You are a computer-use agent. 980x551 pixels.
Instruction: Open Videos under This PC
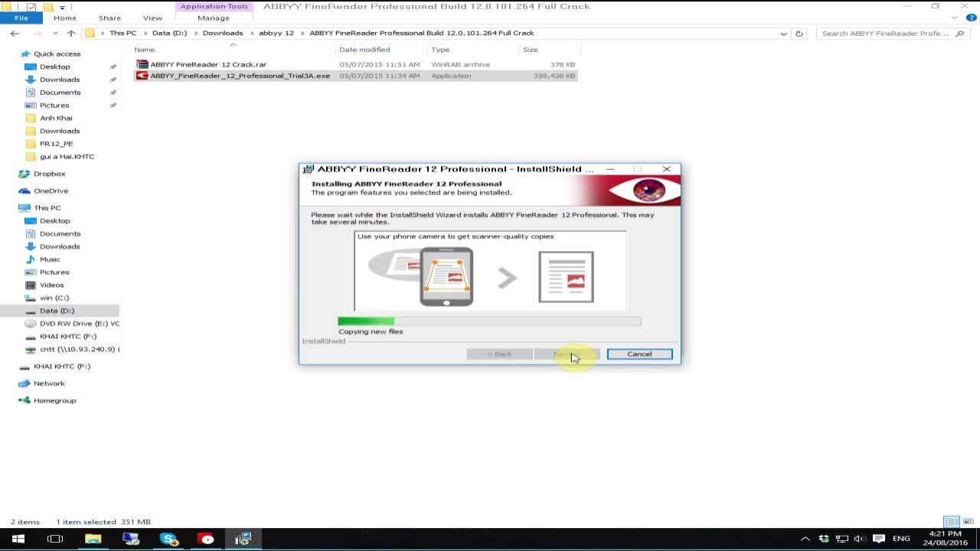tap(51, 285)
